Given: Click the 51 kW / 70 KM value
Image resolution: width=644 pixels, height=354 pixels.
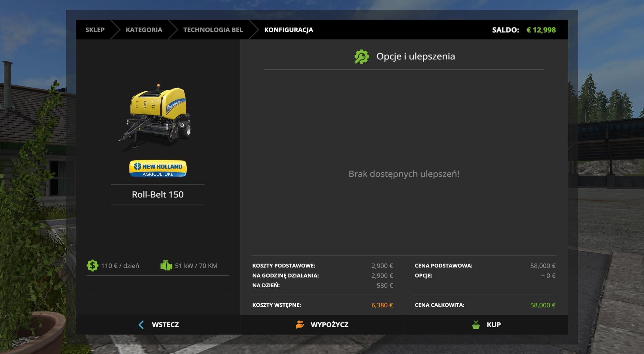Looking at the screenshot, I should (196, 266).
